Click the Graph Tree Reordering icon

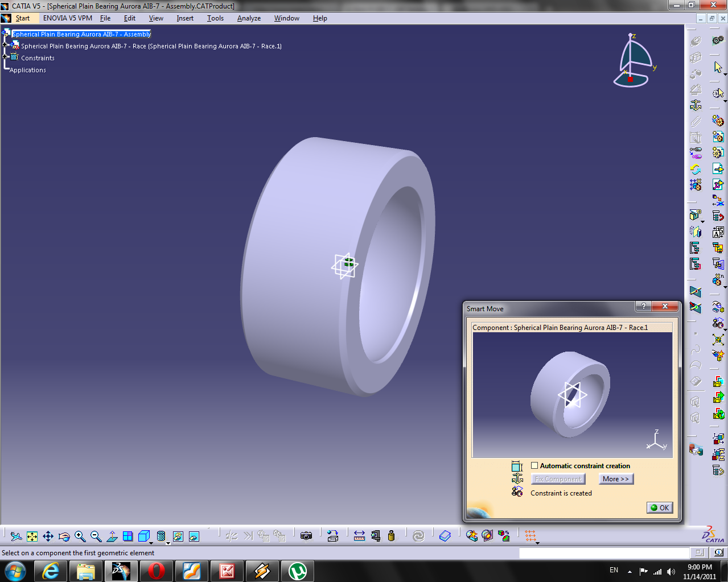(718, 216)
